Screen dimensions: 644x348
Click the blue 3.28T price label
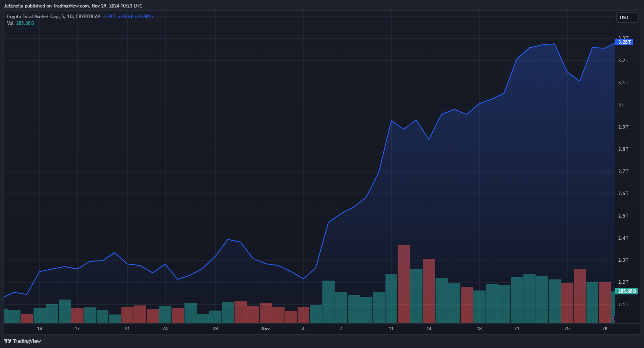pyautogui.click(x=624, y=42)
